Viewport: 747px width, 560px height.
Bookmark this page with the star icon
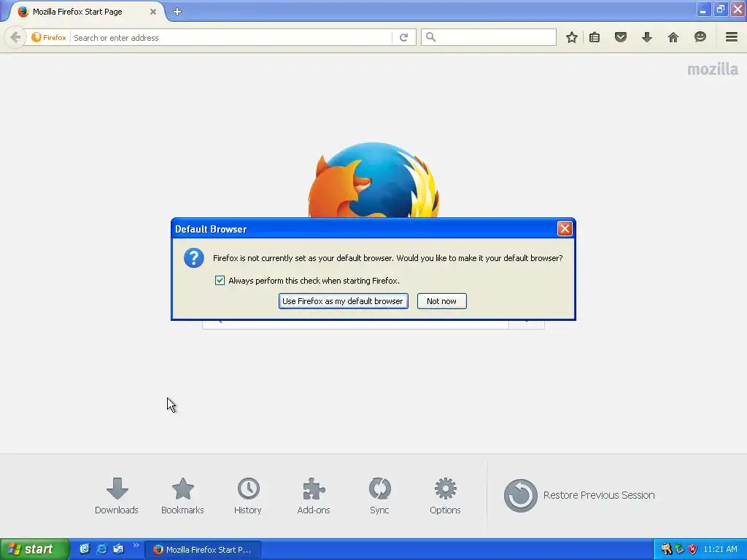(572, 37)
